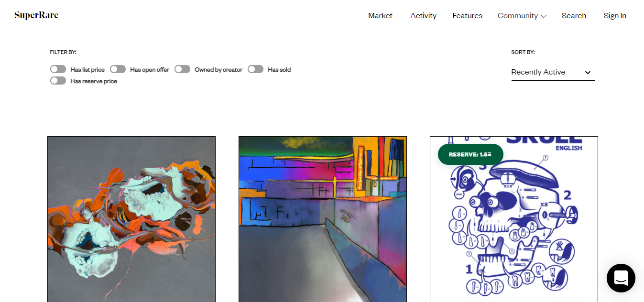This screenshot has width=644, height=302.
Task: Enable the Has reserve price switch
Action: (x=58, y=81)
